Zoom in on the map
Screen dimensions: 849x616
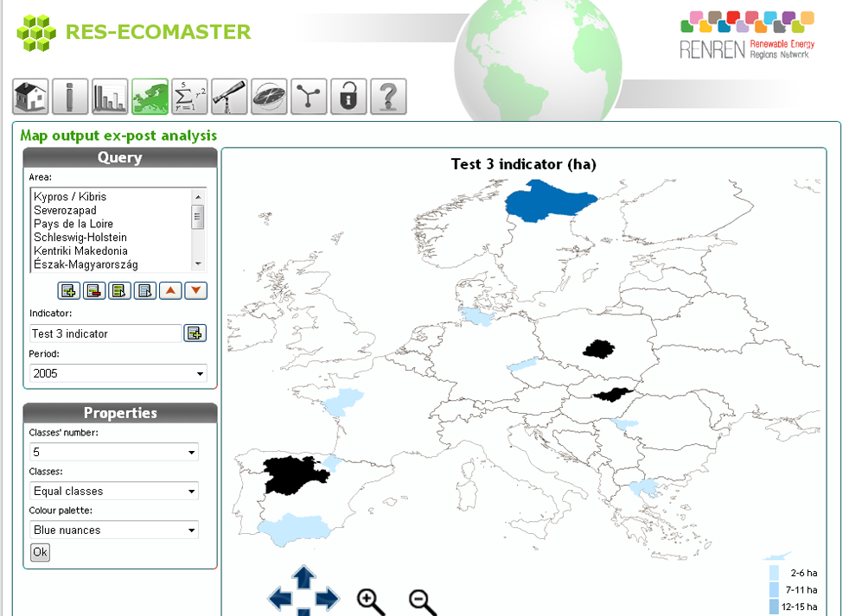click(x=371, y=602)
